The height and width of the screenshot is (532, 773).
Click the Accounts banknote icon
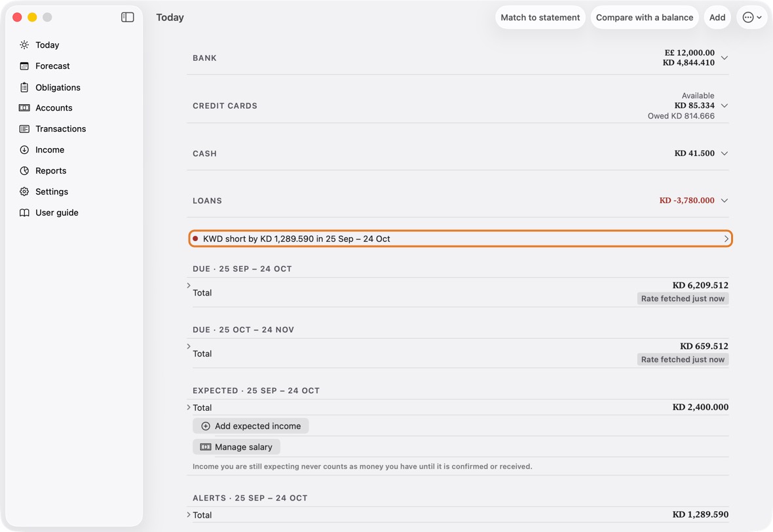pyautogui.click(x=24, y=108)
